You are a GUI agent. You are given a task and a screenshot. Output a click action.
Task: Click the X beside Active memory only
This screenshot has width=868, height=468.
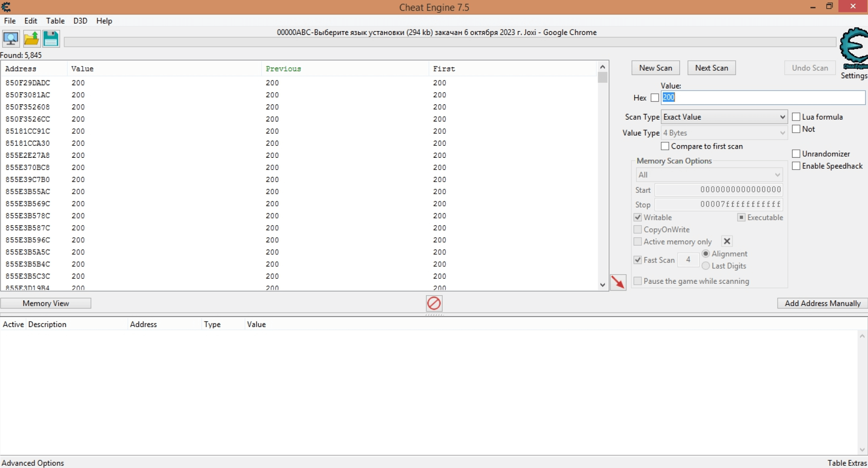click(x=727, y=242)
